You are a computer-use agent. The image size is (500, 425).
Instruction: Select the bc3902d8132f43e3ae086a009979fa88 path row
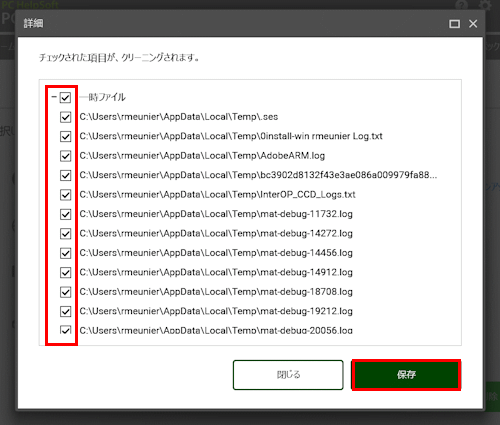click(x=258, y=175)
